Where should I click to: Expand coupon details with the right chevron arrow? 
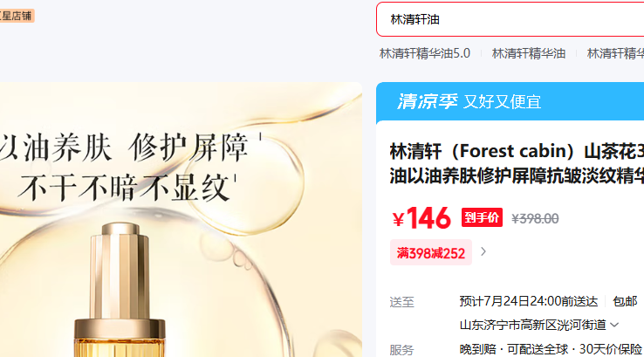(483, 251)
